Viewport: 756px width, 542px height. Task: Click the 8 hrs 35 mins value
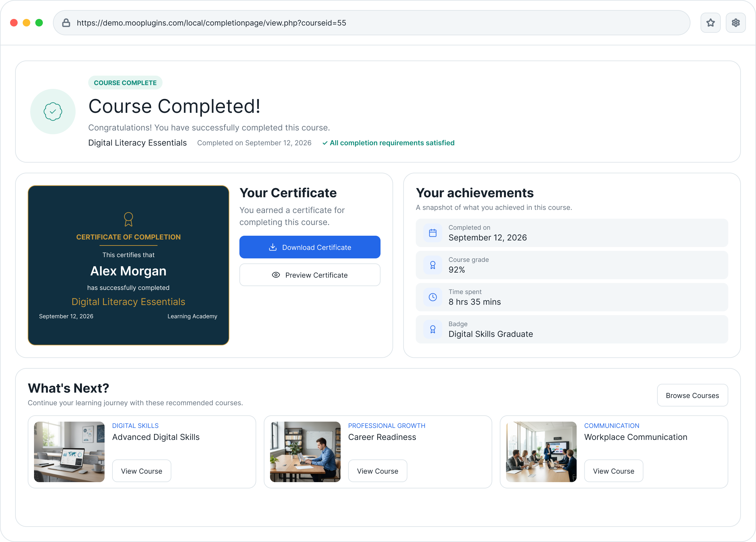(x=475, y=302)
